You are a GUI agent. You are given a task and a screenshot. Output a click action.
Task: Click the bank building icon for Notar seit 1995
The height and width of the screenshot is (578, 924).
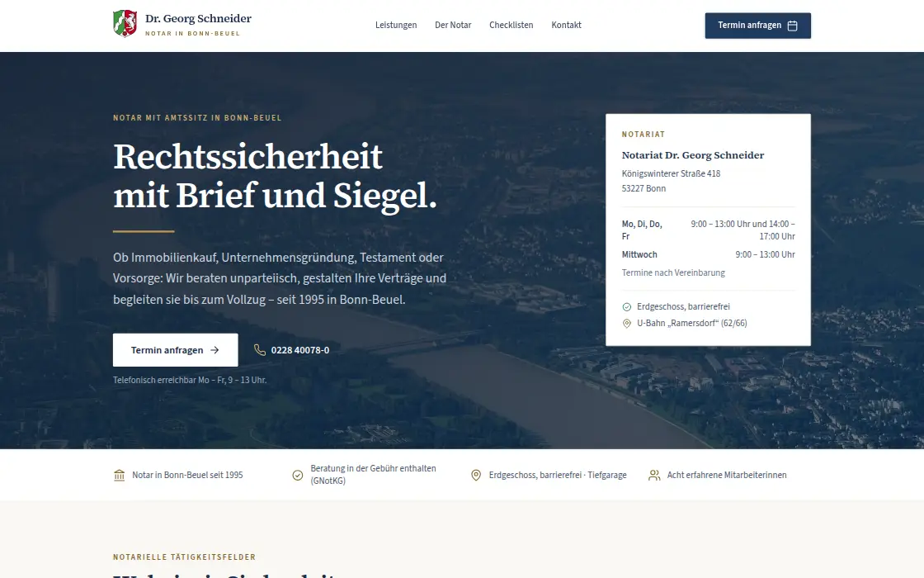[x=119, y=475]
